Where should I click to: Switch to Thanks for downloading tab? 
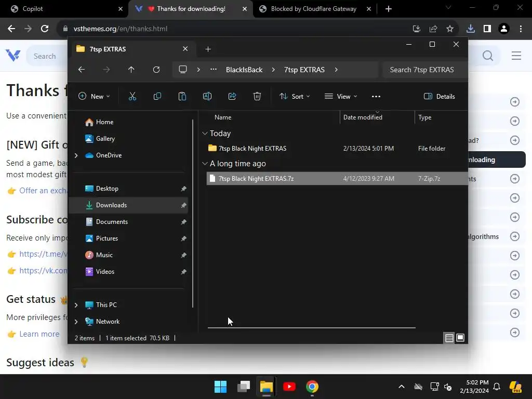click(x=191, y=9)
